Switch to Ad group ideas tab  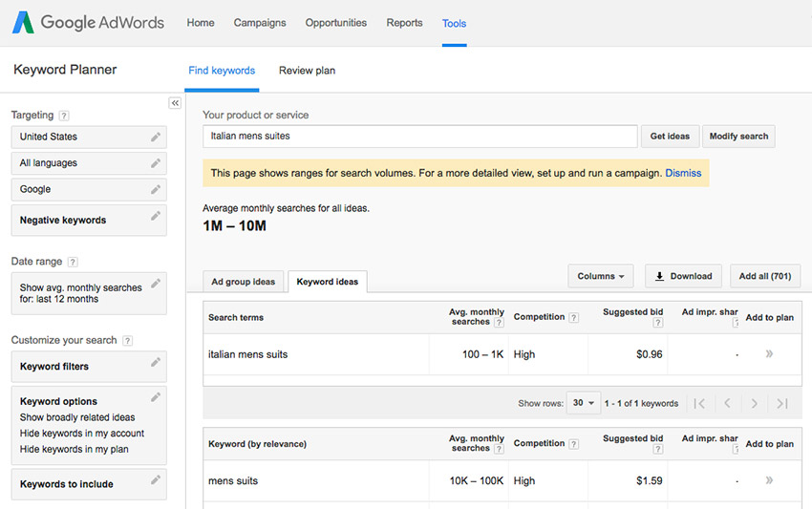[x=244, y=282]
